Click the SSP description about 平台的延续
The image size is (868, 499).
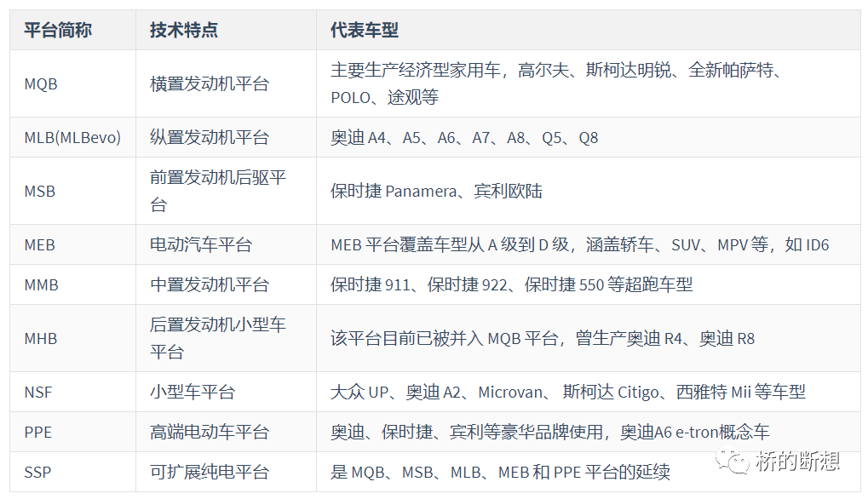[x=500, y=472]
